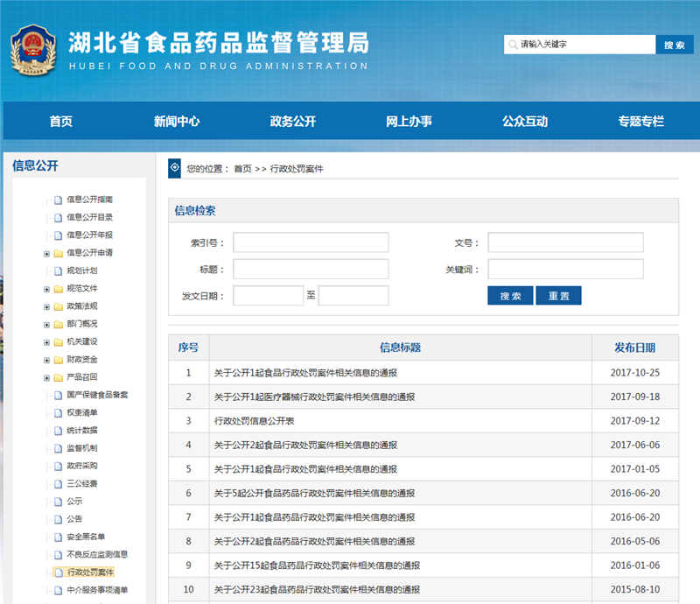Expand the 财政资金 tree node
This screenshot has height=604, width=700.
[x=46, y=360]
